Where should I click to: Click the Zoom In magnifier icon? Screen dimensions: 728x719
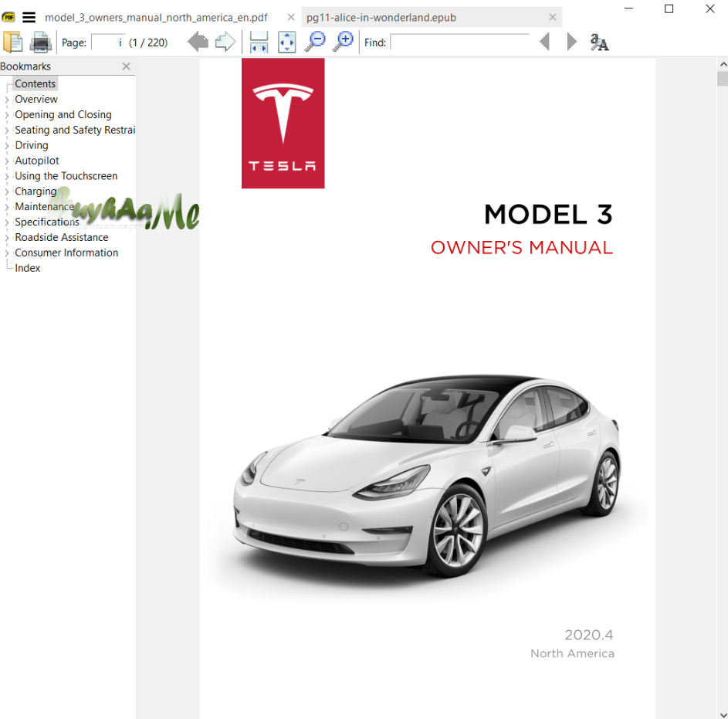click(x=344, y=42)
